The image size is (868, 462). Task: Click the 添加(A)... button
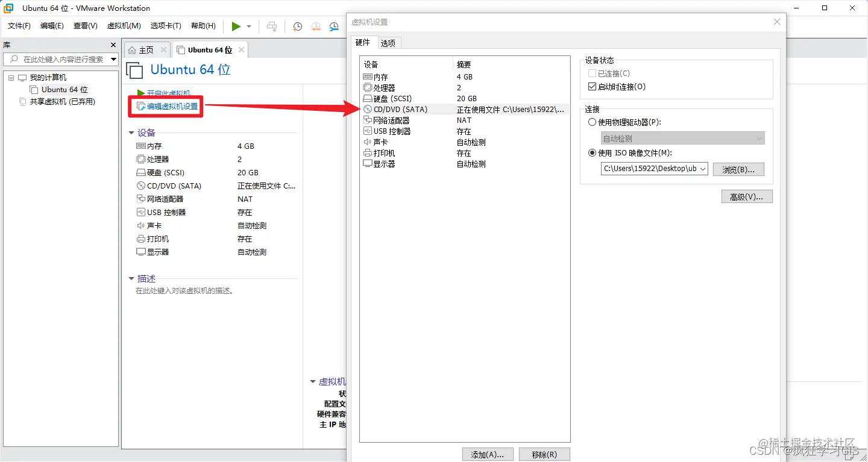pyautogui.click(x=488, y=454)
